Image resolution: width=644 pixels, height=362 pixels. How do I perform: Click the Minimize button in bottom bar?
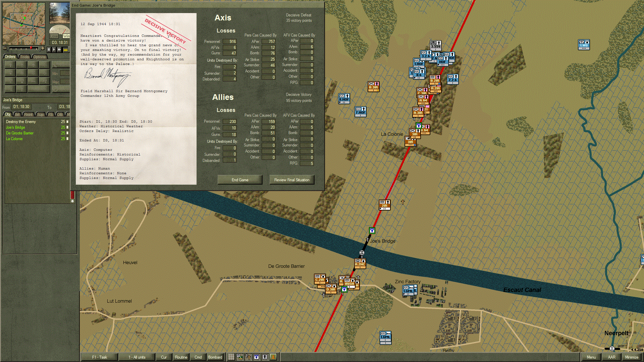pyautogui.click(x=632, y=357)
